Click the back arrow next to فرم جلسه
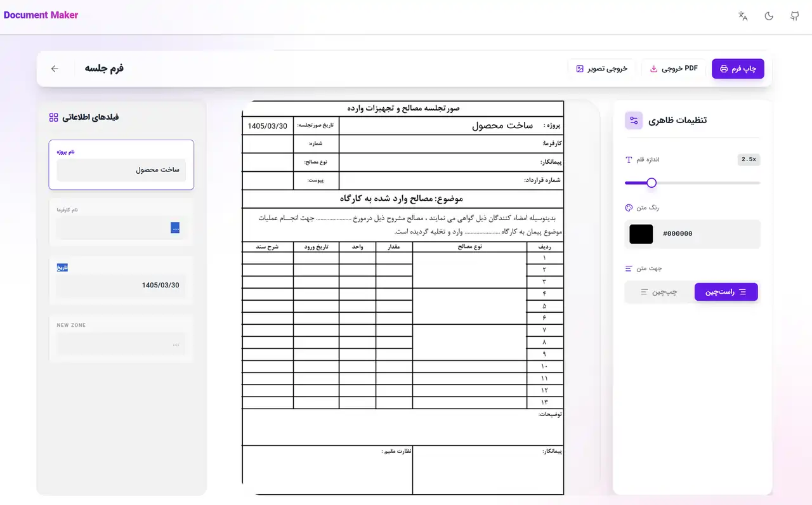 click(x=55, y=69)
